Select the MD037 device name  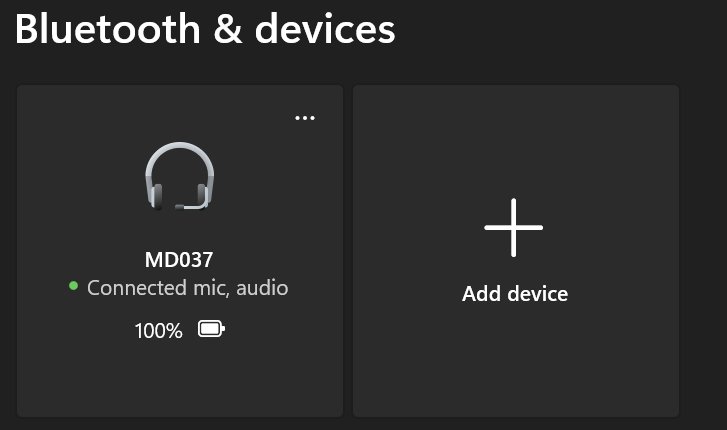pyautogui.click(x=179, y=260)
